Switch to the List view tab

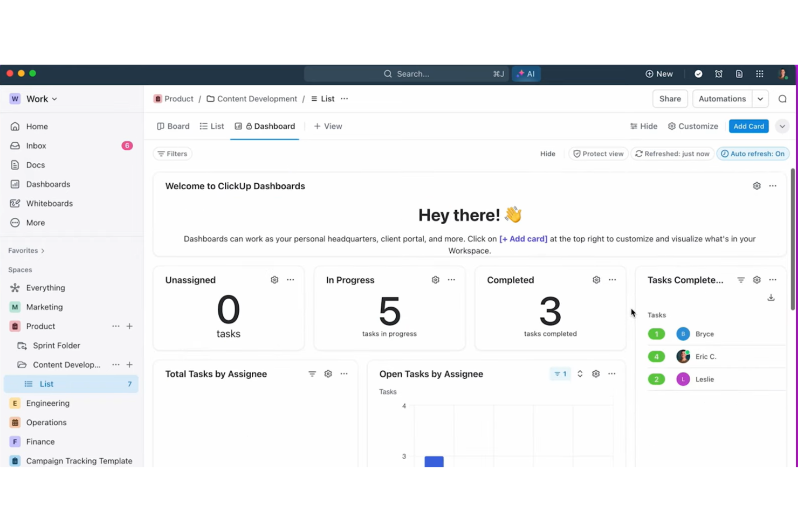point(211,126)
